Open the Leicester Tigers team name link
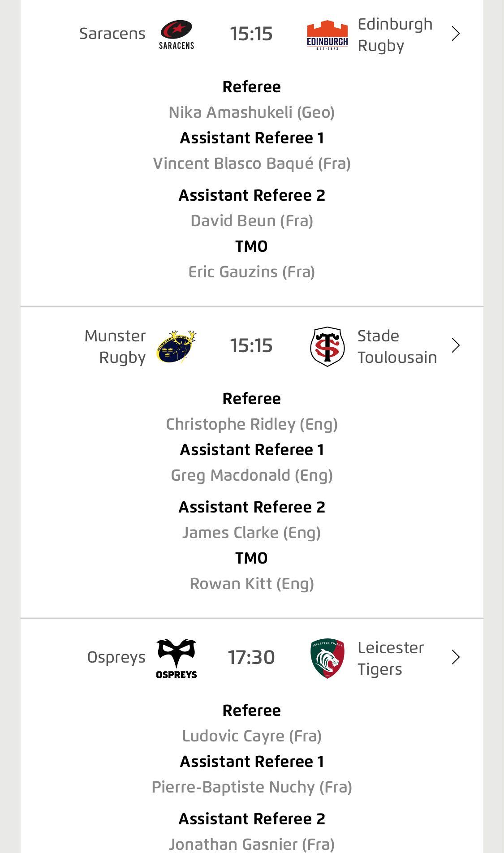The width and height of the screenshot is (504, 853). 390,658
